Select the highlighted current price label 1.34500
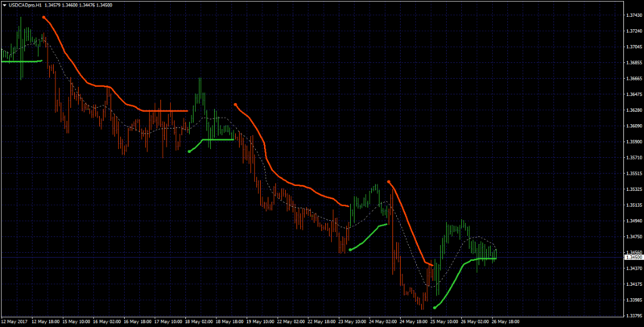Viewport: 644px width, 327px height. pos(633,257)
